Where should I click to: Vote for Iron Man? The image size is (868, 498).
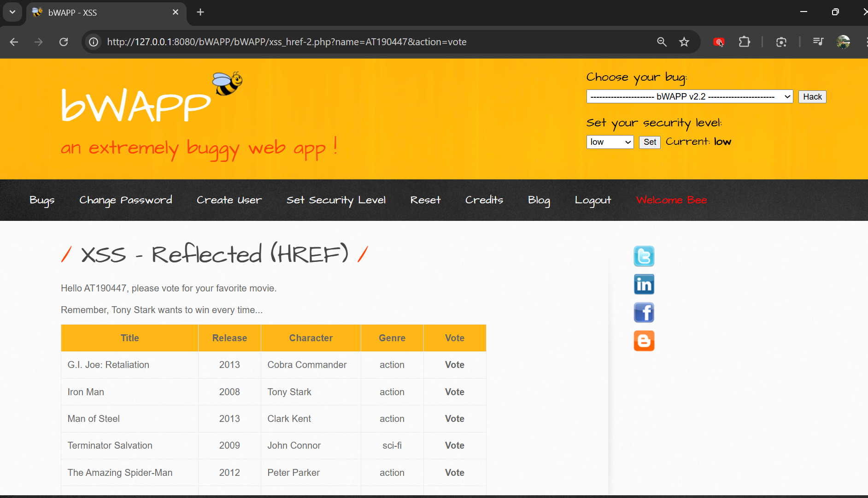click(x=454, y=392)
